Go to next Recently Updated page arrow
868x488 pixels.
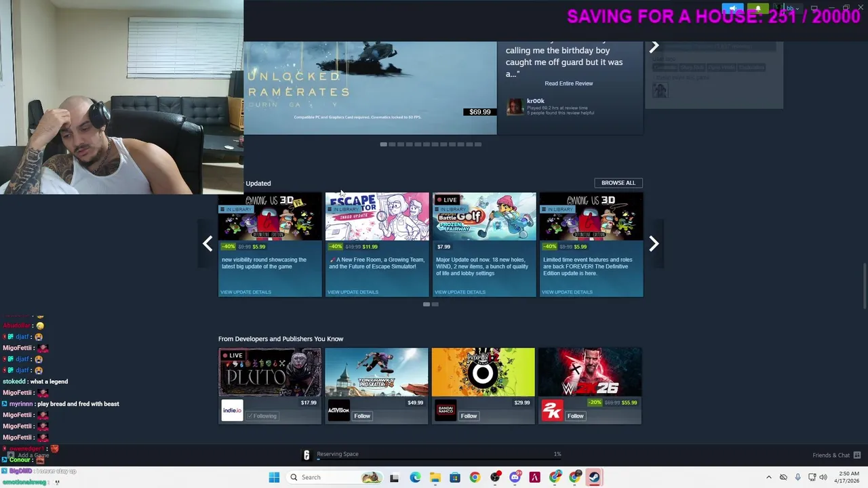pos(654,244)
